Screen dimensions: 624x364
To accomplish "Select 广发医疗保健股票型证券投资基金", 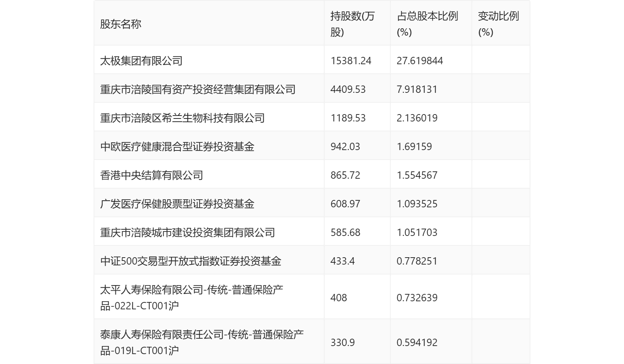I will point(177,204).
